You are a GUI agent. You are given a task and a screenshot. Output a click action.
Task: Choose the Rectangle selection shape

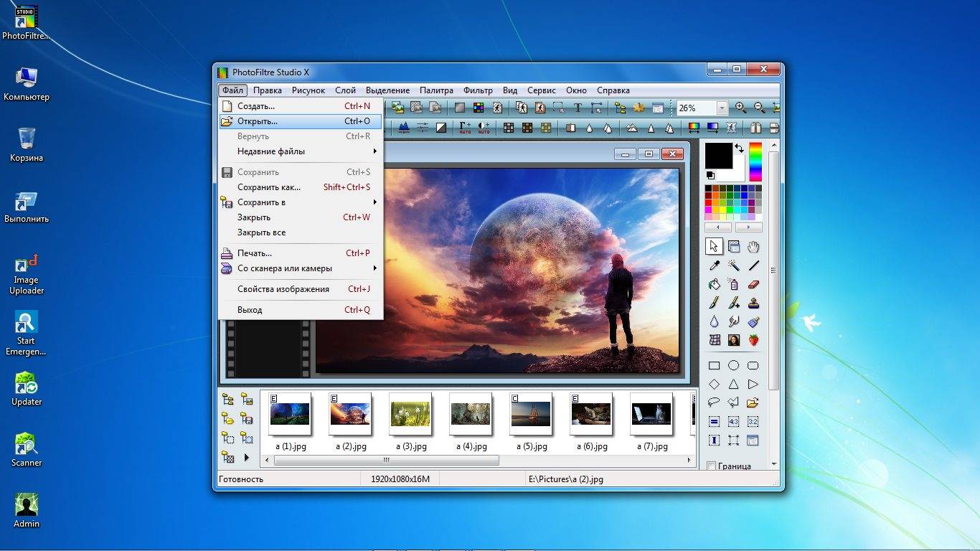tap(714, 365)
